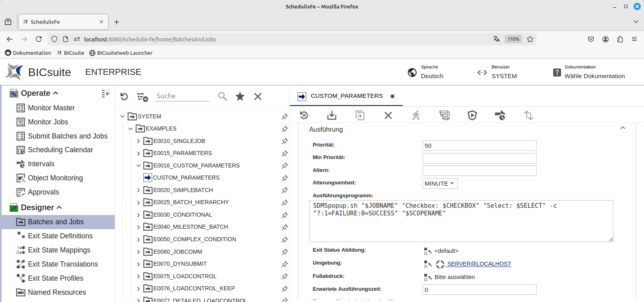
Task: Open Monitor Jobs
Action: [x=48, y=122]
